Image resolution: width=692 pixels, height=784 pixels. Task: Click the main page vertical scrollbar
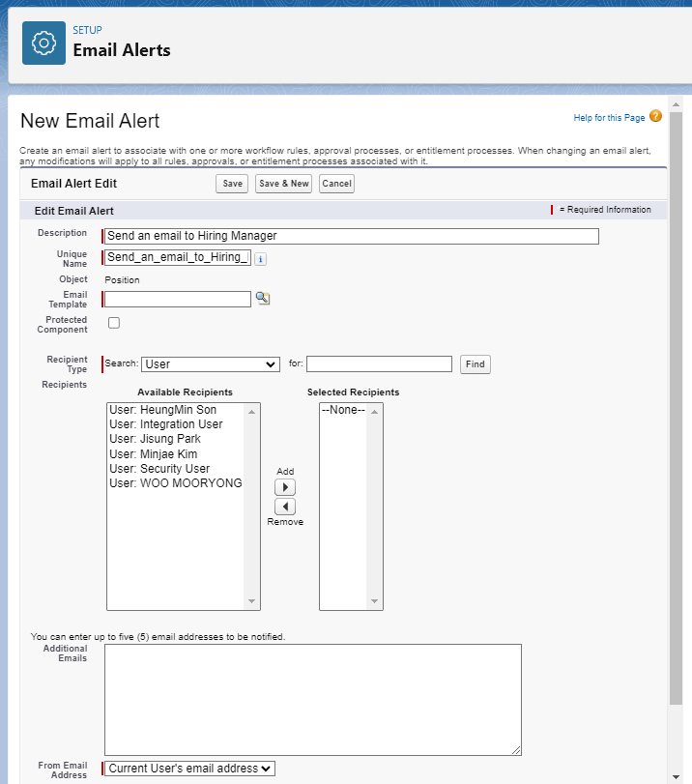676,409
